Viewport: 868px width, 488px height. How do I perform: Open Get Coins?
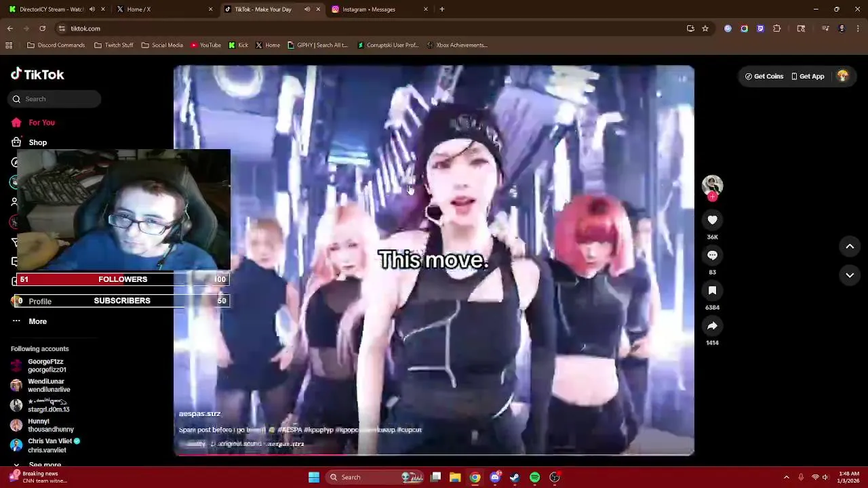[x=764, y=77]
